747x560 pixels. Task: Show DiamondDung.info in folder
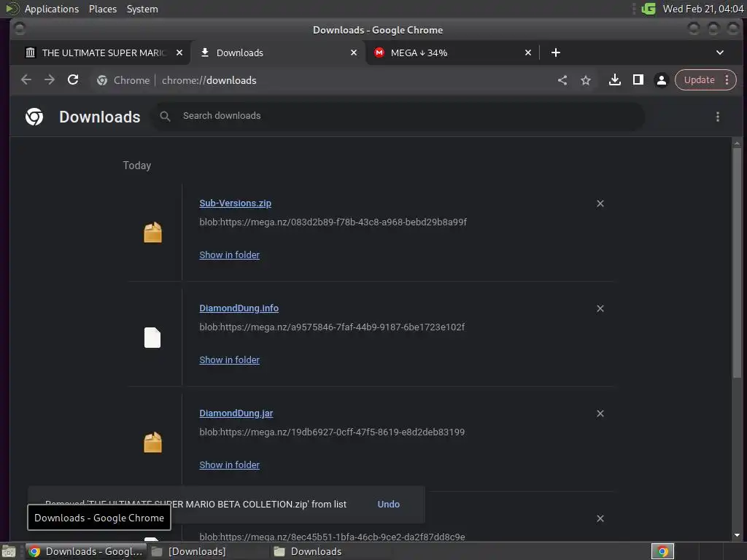pos(229,360)
